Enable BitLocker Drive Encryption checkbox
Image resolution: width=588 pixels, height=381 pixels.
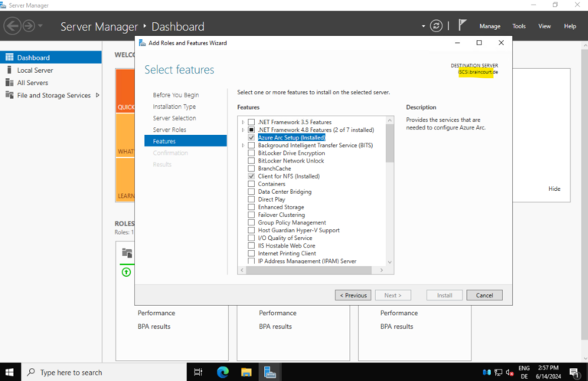tap(252, 153)
